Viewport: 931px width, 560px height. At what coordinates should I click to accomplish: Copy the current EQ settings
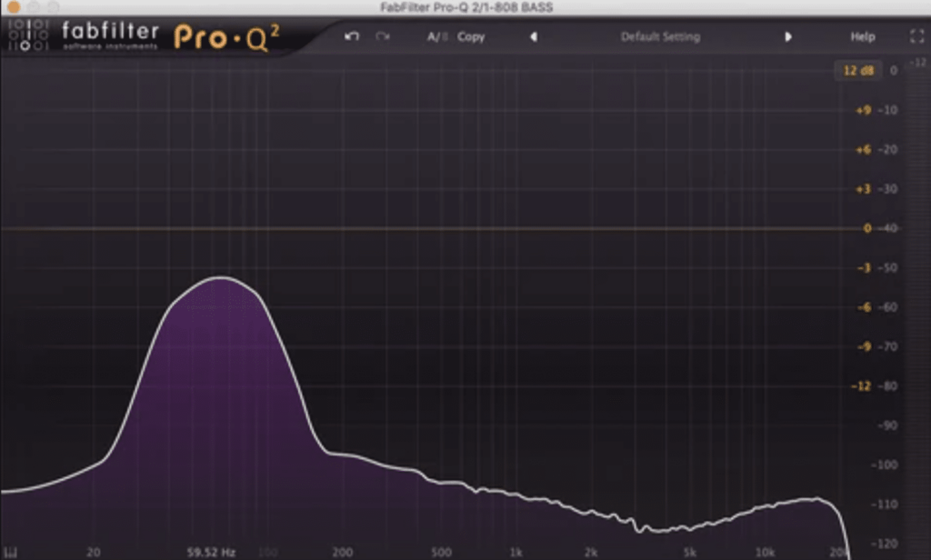pyautogui.click(x=471, y=36)
